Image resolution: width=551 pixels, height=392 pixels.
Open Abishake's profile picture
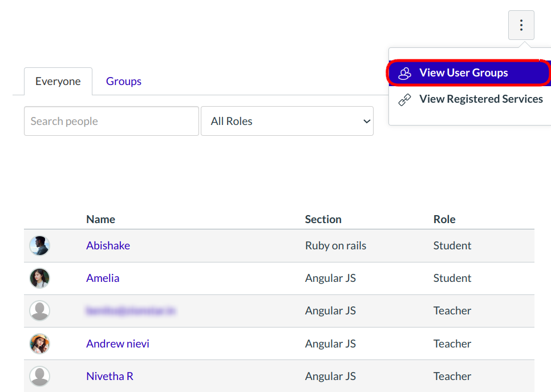40,246
